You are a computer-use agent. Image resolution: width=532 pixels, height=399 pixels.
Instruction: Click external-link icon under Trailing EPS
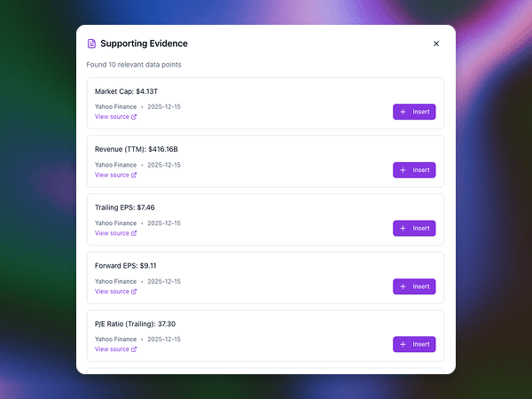(134, 233)
